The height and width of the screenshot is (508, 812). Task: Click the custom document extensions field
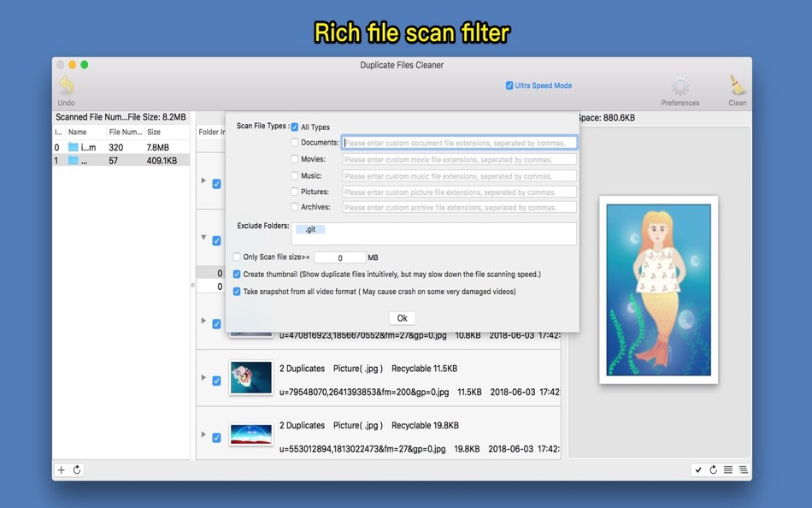pos(459,143)
